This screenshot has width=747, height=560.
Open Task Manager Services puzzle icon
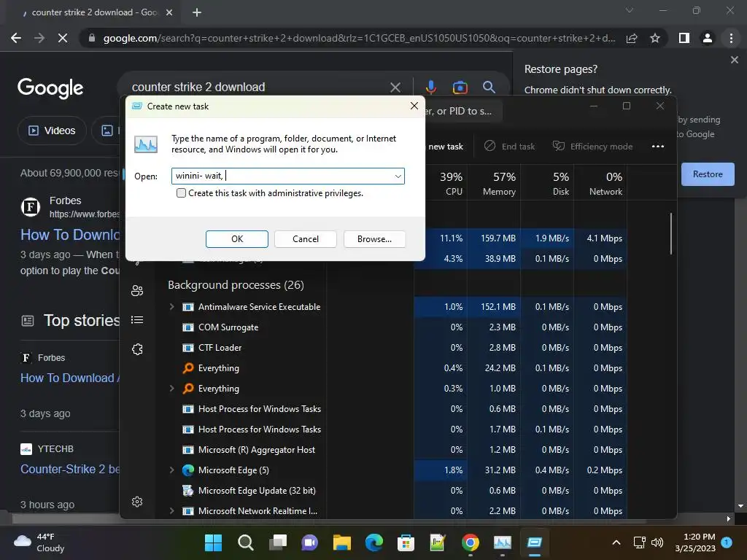click(137, 349)
